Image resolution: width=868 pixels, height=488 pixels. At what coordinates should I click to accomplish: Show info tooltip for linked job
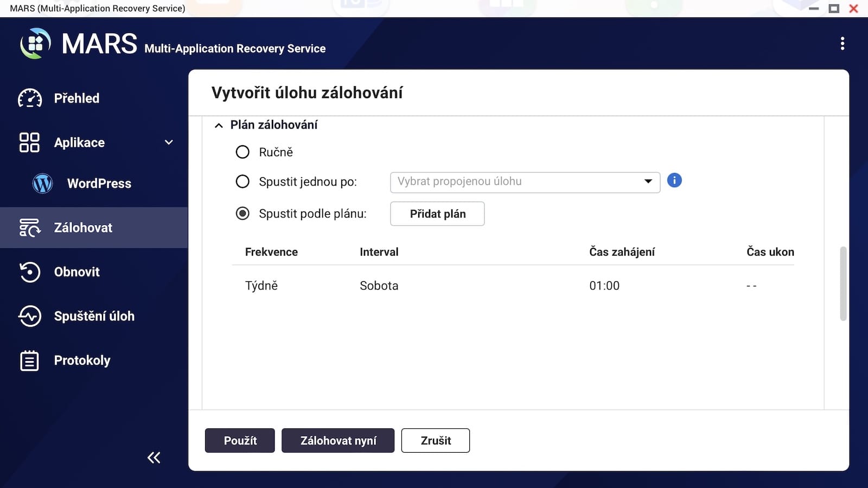click(674, 181)
